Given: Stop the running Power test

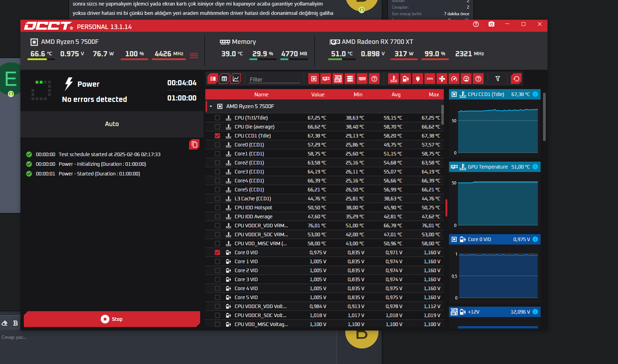Looking at the screenshot, I should click(x=112, y=319).
